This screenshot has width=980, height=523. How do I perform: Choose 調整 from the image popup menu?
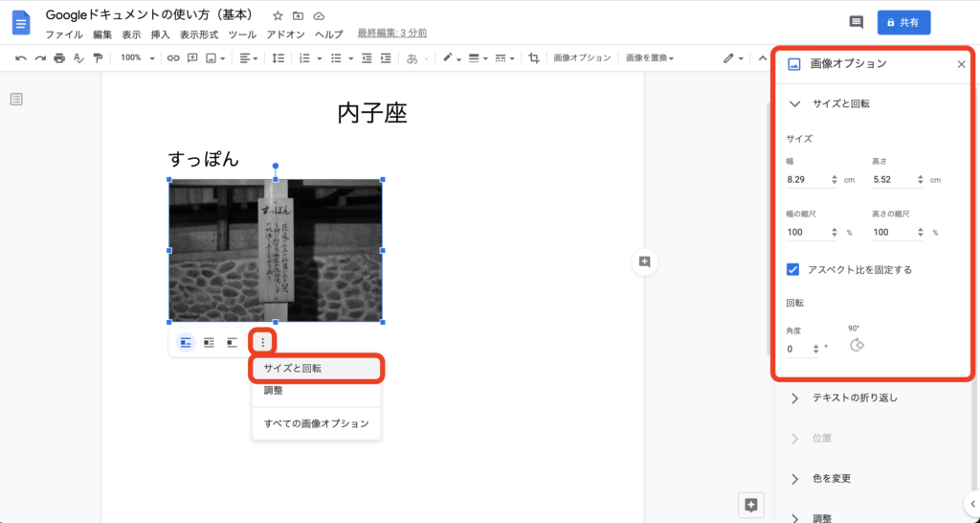click(274, 391)
